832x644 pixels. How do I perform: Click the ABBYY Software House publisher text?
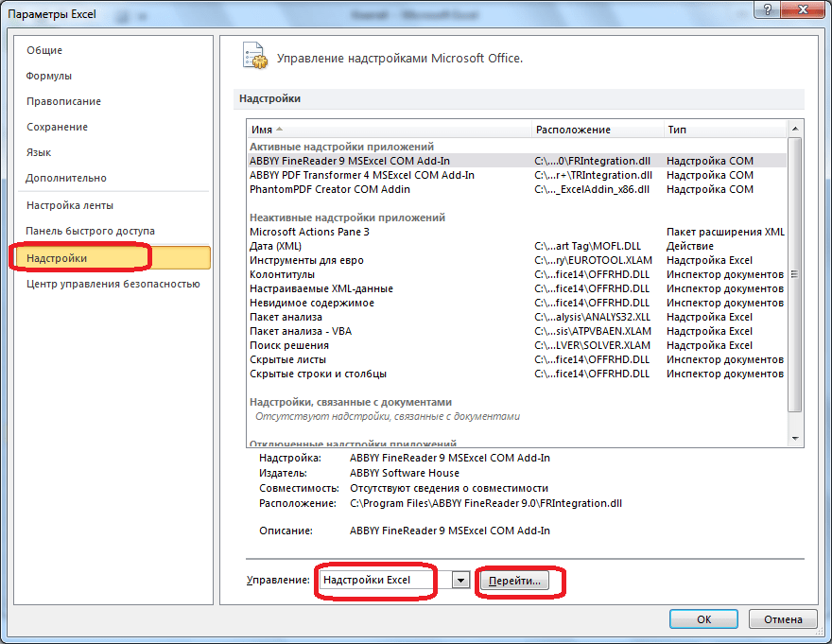[x=405, y=473]
